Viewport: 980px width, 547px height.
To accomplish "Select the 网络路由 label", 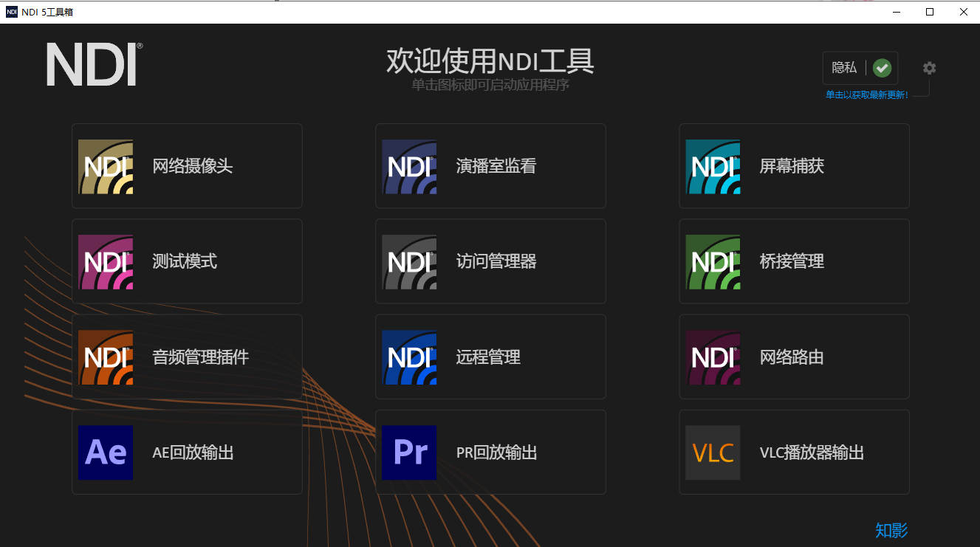I will pyautogui.click(x=792, y=357).
